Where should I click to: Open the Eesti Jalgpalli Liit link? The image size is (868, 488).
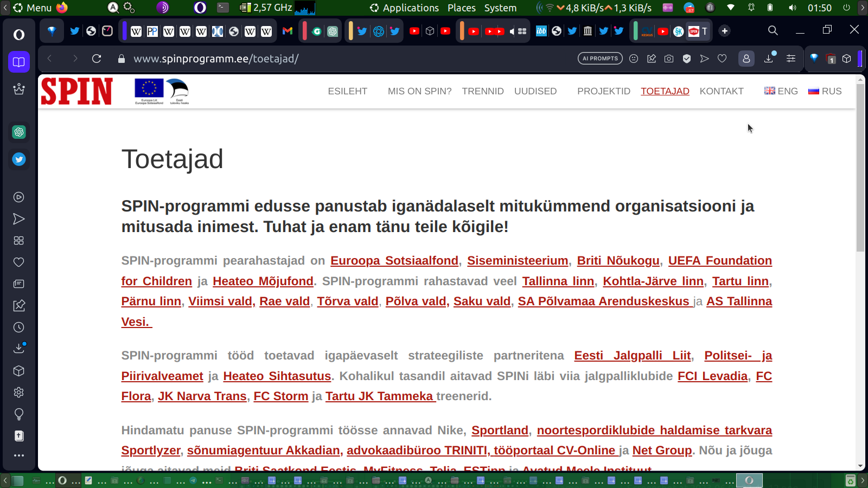(x=633, y=356)
